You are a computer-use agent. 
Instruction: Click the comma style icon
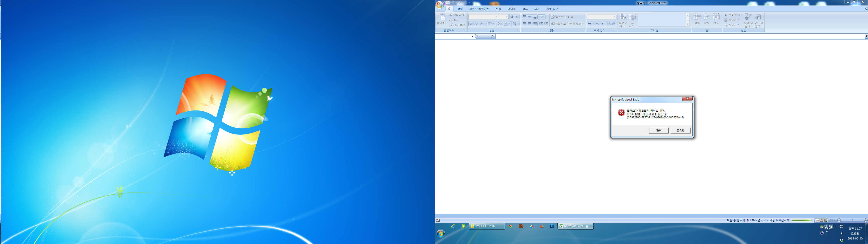point(602,23)
